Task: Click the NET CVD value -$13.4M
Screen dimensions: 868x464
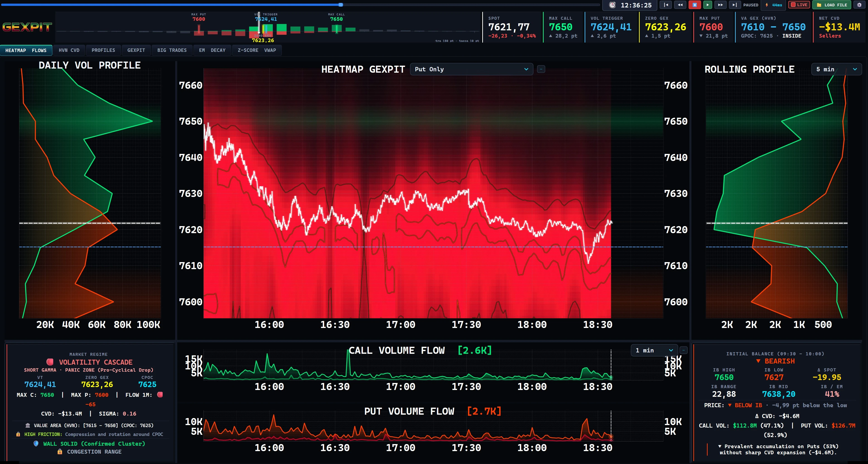Action: click(x=839, y=27)
